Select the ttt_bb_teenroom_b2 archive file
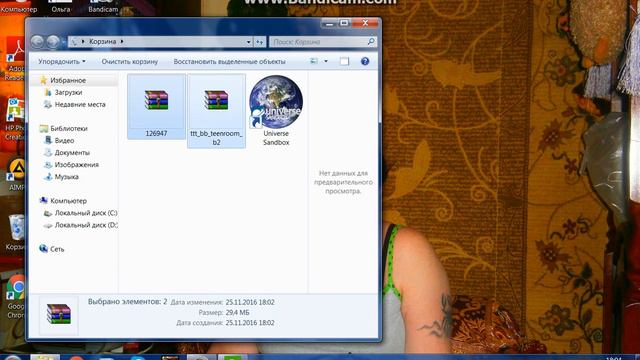Screen dimensions: 640x360 coord(216,111)
